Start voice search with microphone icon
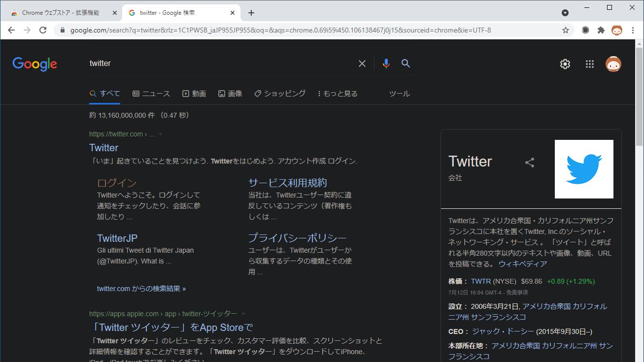 tap(386, 64)
